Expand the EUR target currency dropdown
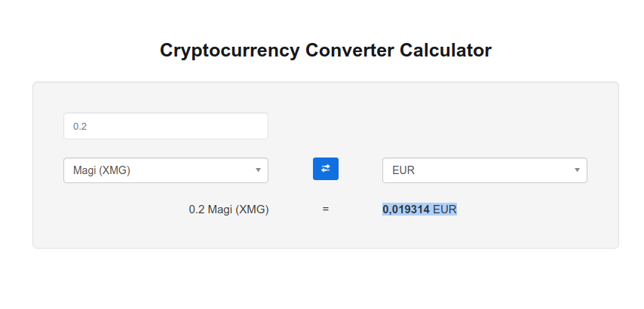This screenshot has width=644, height=309. 485,170
